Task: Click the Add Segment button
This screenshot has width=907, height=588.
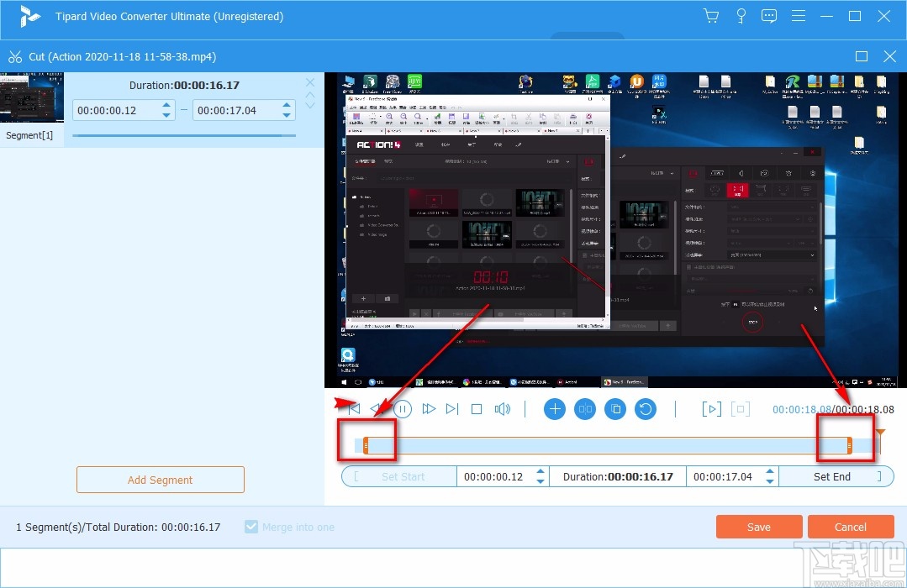Action: point(161,480)
